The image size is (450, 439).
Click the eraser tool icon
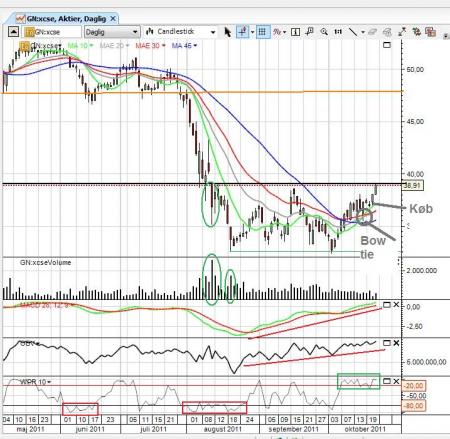(372, 32)
